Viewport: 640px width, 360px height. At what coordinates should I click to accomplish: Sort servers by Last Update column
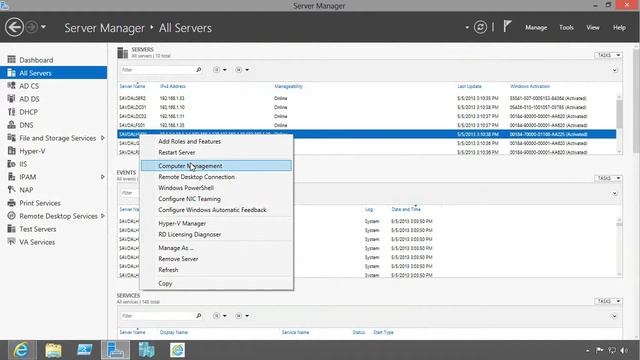pos(469,87)
